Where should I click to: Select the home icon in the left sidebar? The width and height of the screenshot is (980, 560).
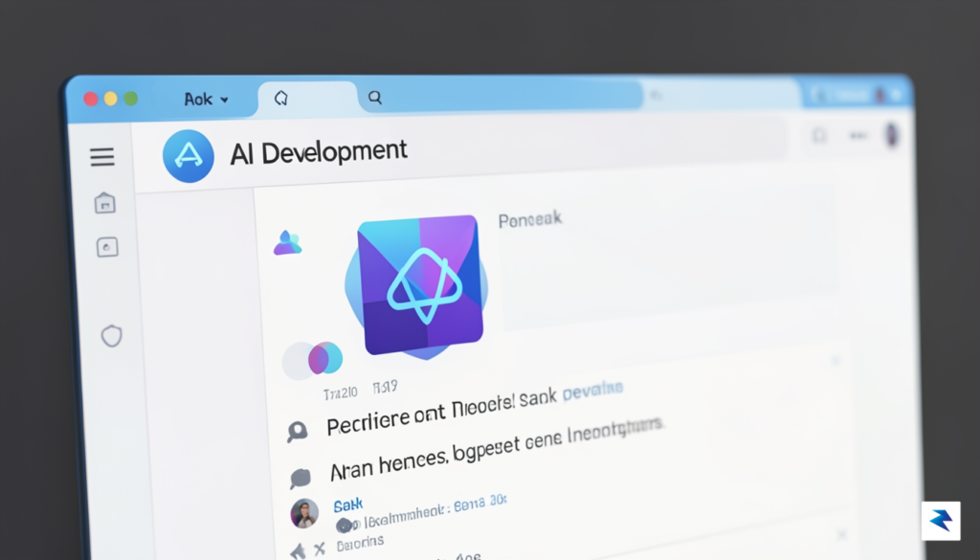(105, 203)
